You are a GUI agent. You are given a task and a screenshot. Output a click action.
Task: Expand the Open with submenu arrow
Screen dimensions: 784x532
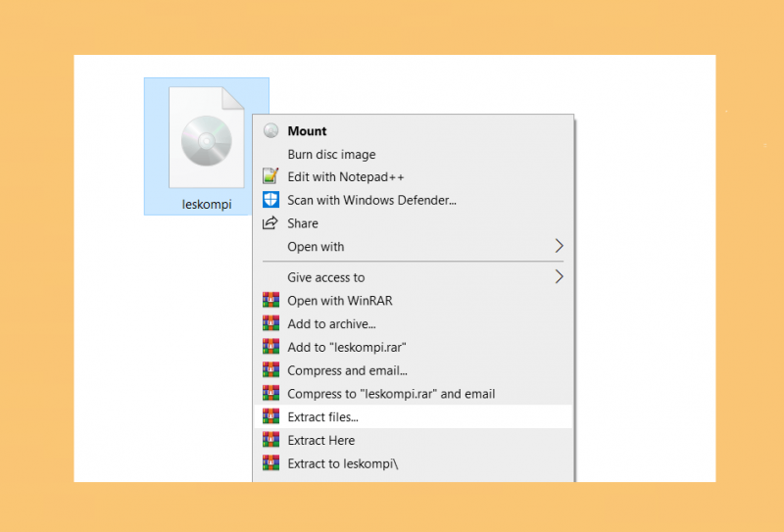click(559, 246)
